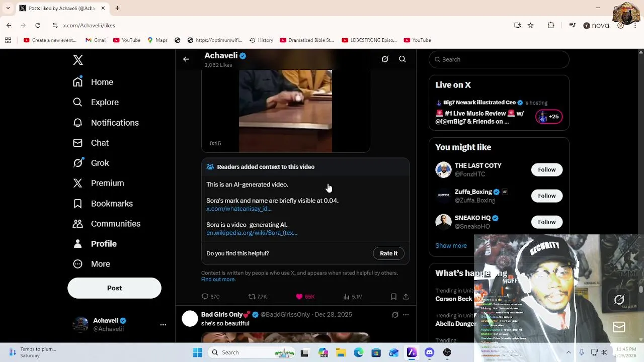Click the Grok icon in profile header

pos(385,59)
